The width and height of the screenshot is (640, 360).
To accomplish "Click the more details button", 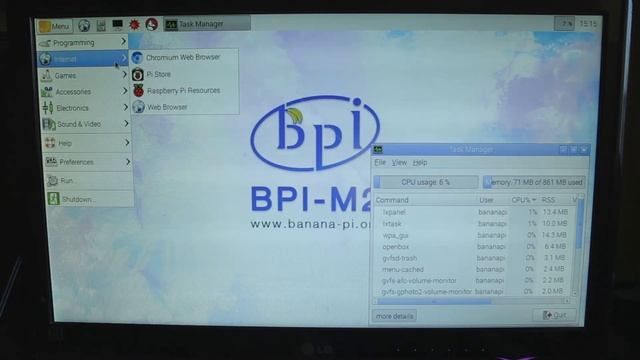I will click(x=394, y=316).
